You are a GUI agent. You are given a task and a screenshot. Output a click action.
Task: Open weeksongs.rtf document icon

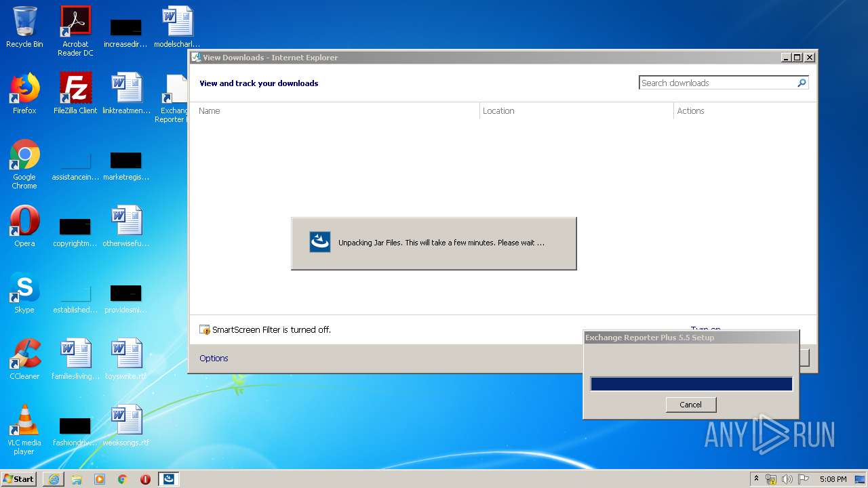[x=126, y=426]
